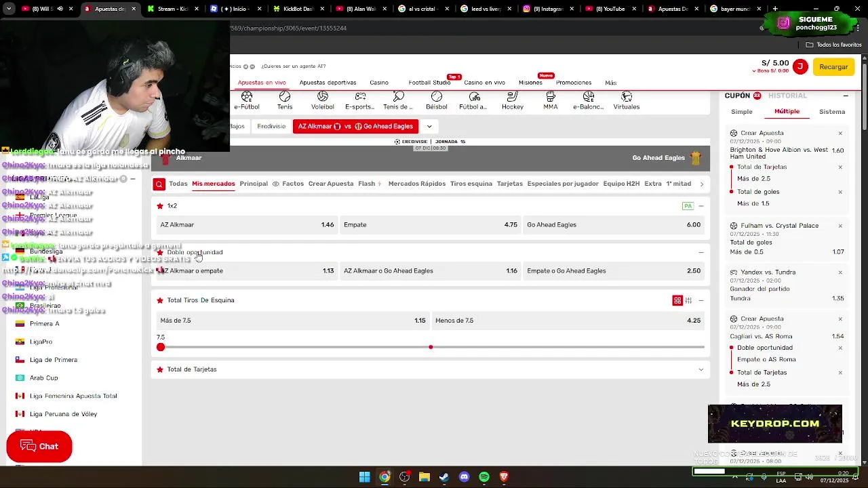Open Casino en vivo menu item
Image resolution: width=868 pixels, height=488 pixels.
(485, 83)
